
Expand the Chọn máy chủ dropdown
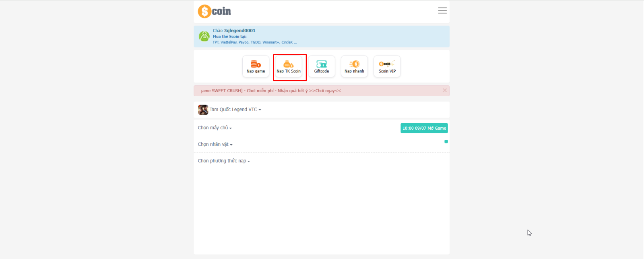pyautogui.click(x=215, y=128)
